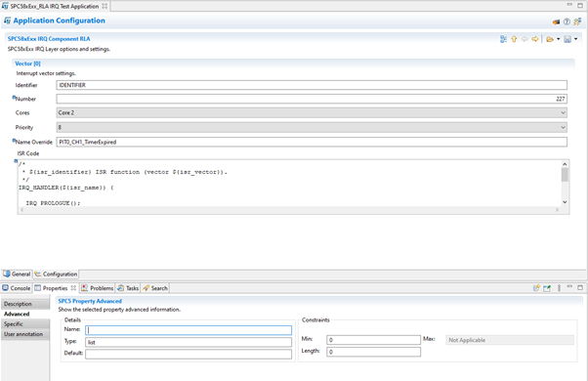Image resolution: width=588 pixels, height=381 pixels.
Task: Click ISR Code horizontal scroll right arrow
Action: click(x=557, y=210)
